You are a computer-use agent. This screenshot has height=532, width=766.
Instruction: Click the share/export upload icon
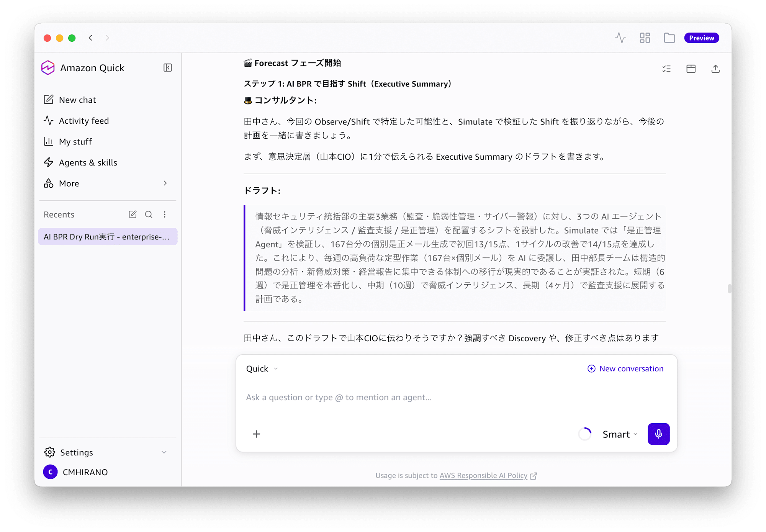(x=715, y=69)
